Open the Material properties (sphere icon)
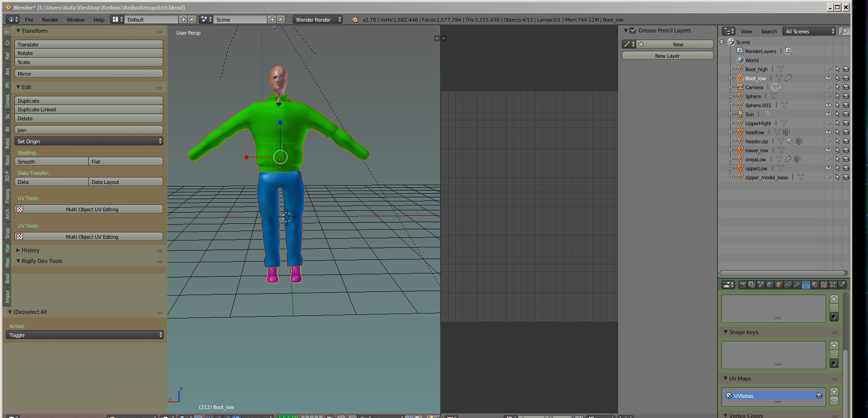Viewport: 868px width, 418px height. tap(814, 285)
